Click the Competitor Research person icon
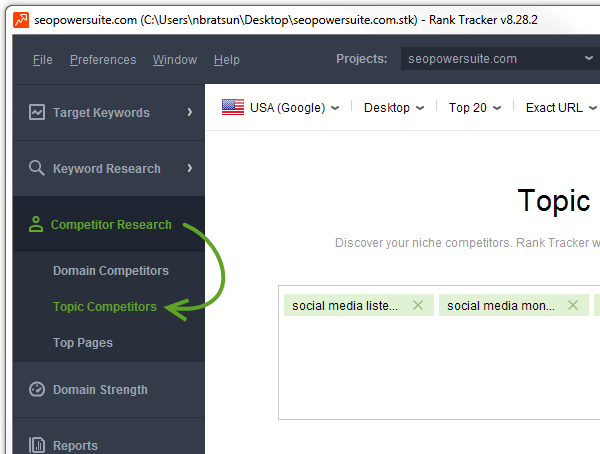 point(36,224)
